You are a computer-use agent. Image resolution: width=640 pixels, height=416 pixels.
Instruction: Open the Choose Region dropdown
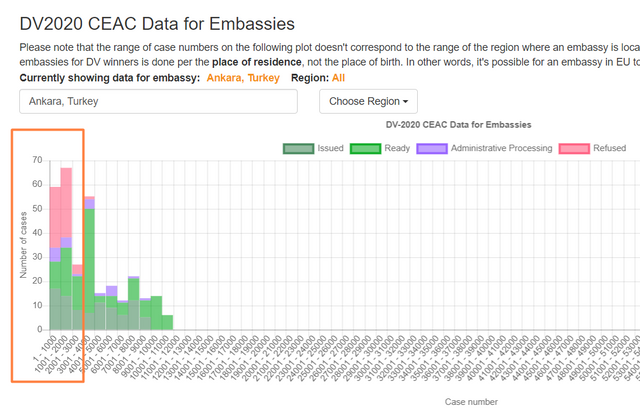pos(368,101)
